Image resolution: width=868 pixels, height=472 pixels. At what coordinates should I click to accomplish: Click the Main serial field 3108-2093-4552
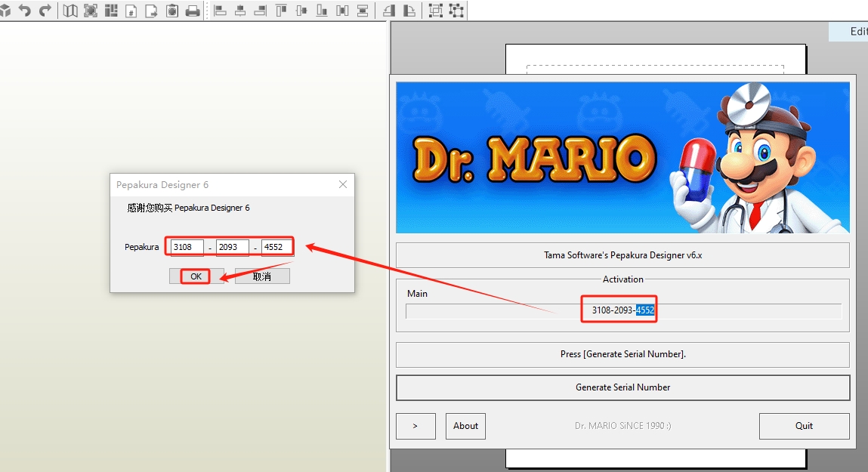point(623,310)
